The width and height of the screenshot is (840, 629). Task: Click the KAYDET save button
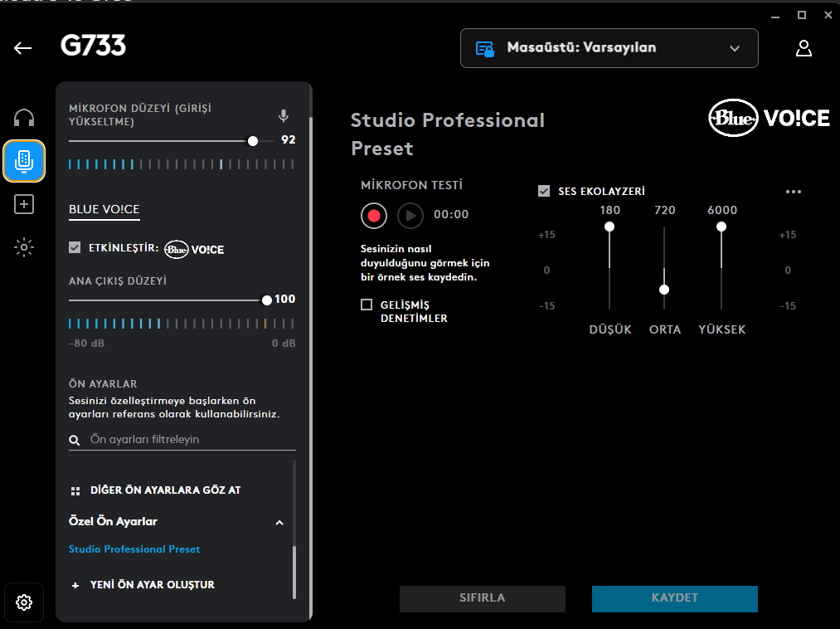click(674, 598)
